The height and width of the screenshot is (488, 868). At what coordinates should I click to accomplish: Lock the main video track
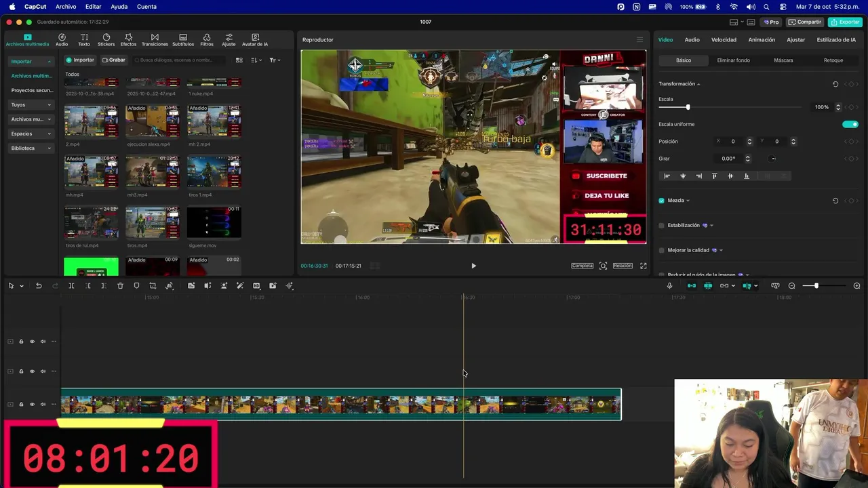point(21,405)
